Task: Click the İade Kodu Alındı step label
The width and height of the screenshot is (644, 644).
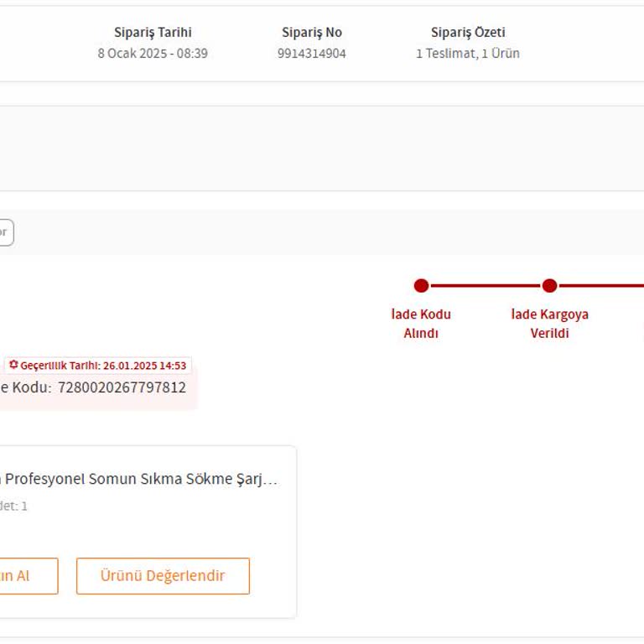Action: (x=421, y=324)
